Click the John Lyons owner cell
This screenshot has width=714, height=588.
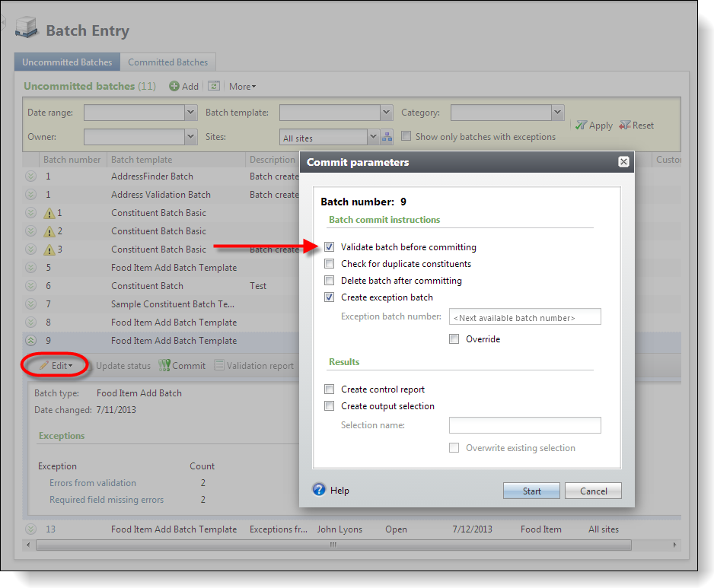pyautogui.click(x=339, y=529)
